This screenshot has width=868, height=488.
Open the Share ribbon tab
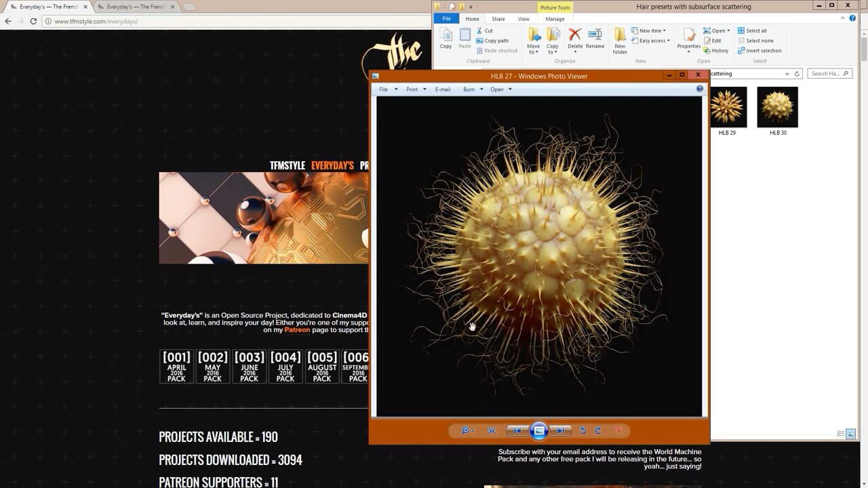tap(498, 19)
